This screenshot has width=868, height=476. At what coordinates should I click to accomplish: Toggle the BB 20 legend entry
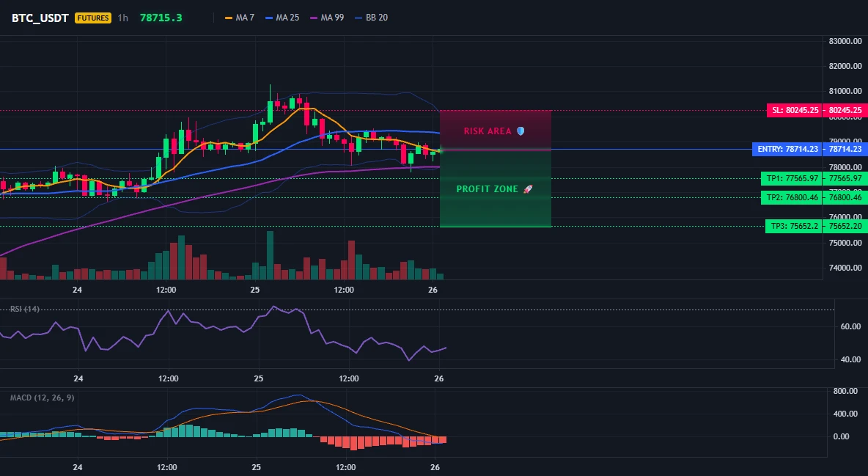point(372,18)
